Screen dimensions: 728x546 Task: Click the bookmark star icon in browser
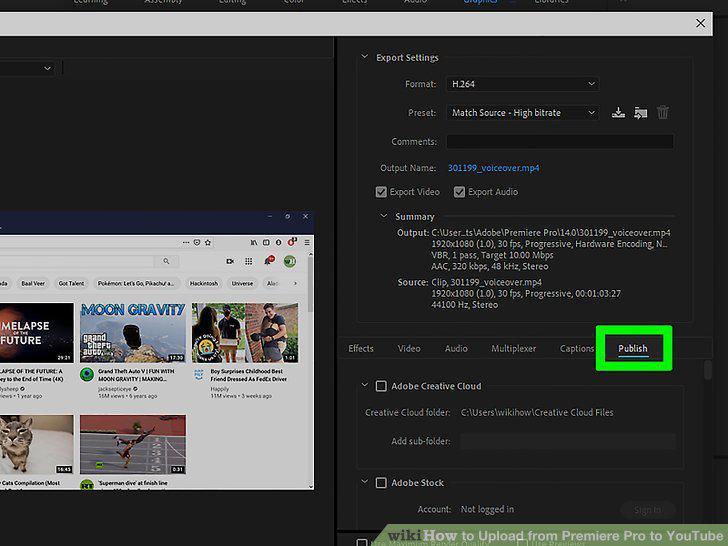tap(208, 242)
